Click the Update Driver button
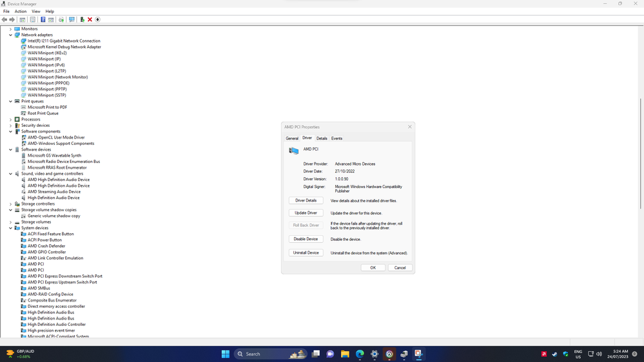Viewport: 644px width, 362px height. tap(306, 213)
